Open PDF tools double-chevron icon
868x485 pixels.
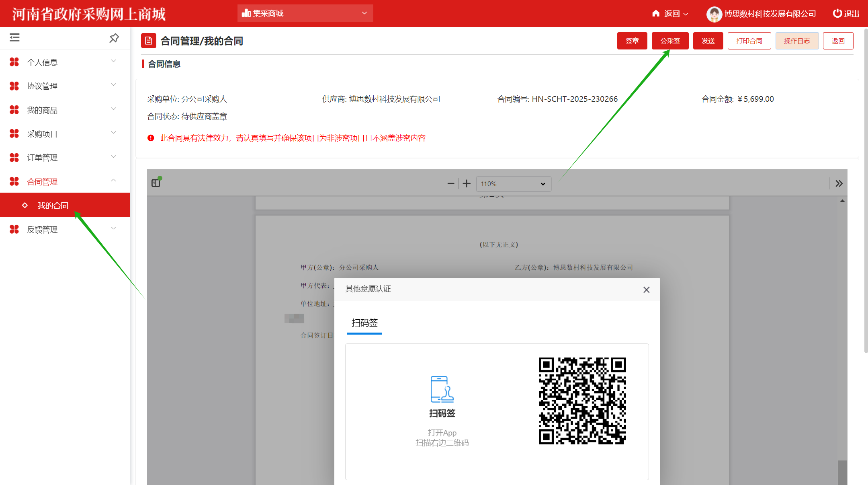[839, 184]
